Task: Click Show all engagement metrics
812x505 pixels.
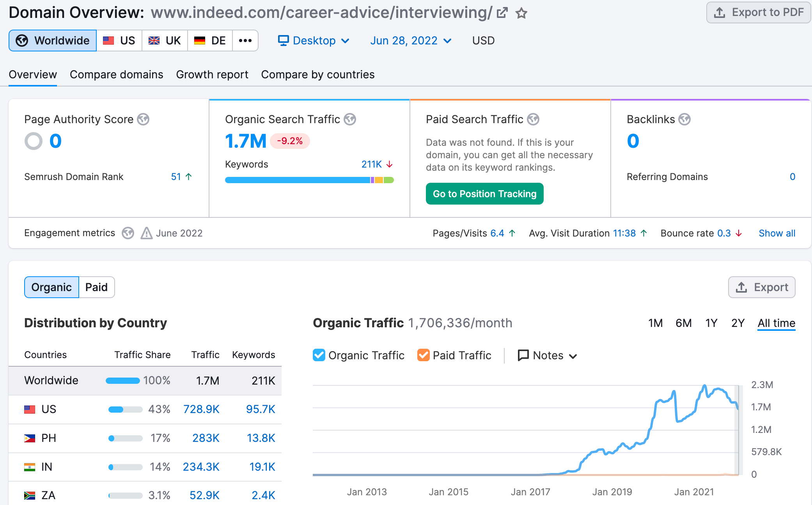Action: pos(777,233)
